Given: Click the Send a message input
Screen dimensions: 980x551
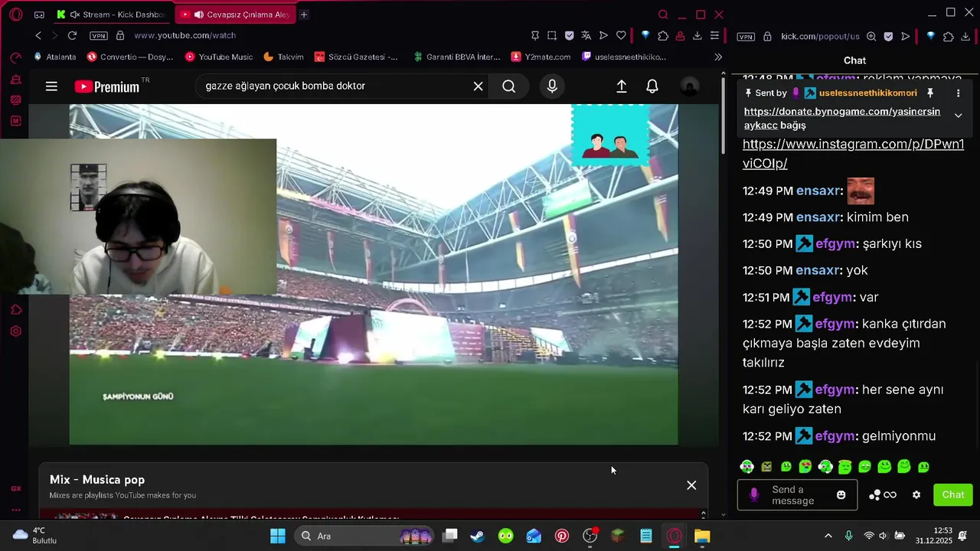Looking at the screenshot, I should (x=797, y=495).
